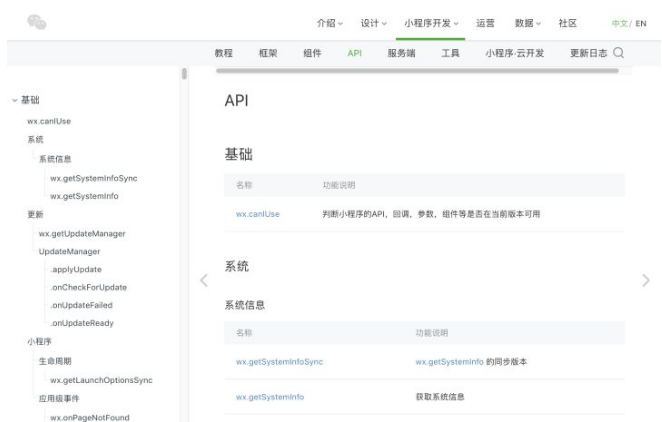Select the API tab
The width and height of the screenshot is (662, 422).
point(355,53)
